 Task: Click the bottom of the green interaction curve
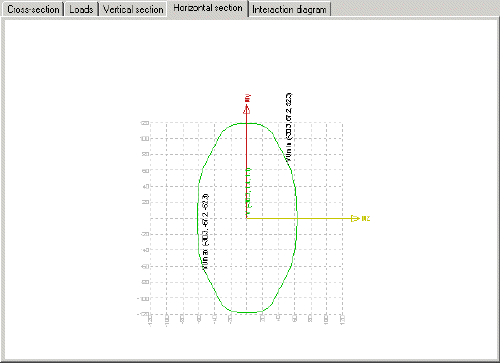[247, 312]
